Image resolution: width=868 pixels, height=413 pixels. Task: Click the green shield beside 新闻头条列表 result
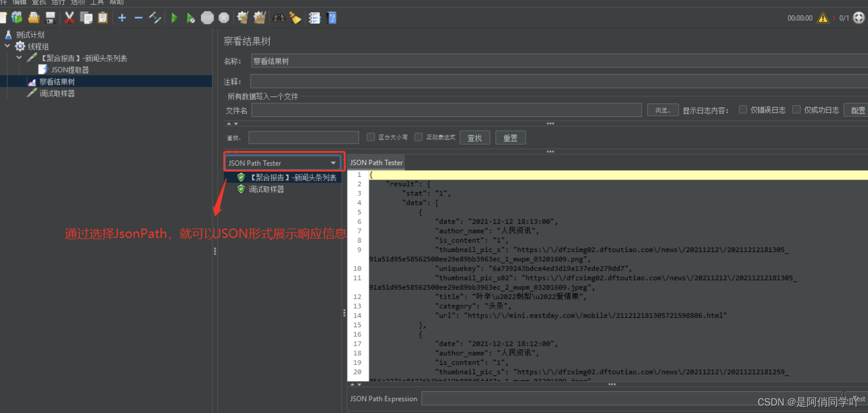pyautogui.click(x=241, y=177)
